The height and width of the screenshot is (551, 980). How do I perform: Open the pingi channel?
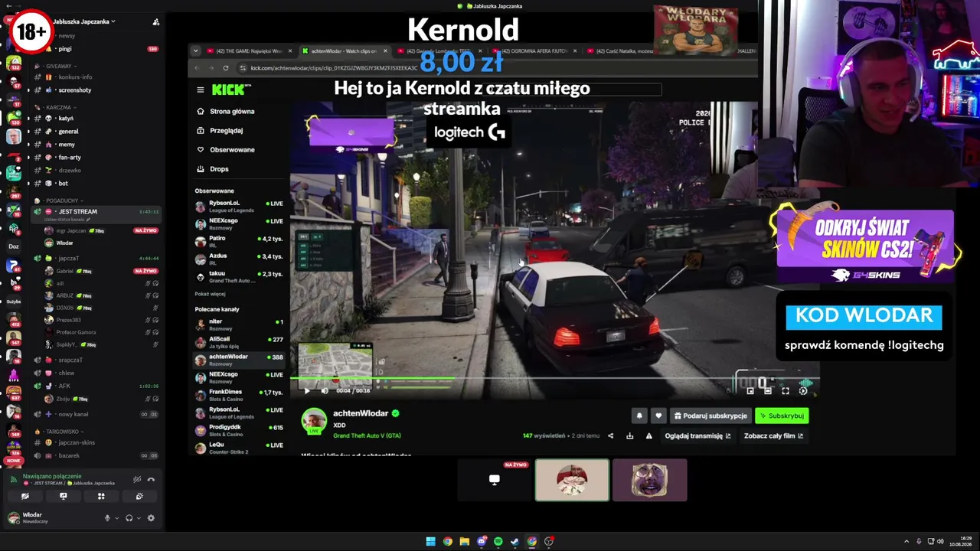pyautogui.click(x=96, y=49)
